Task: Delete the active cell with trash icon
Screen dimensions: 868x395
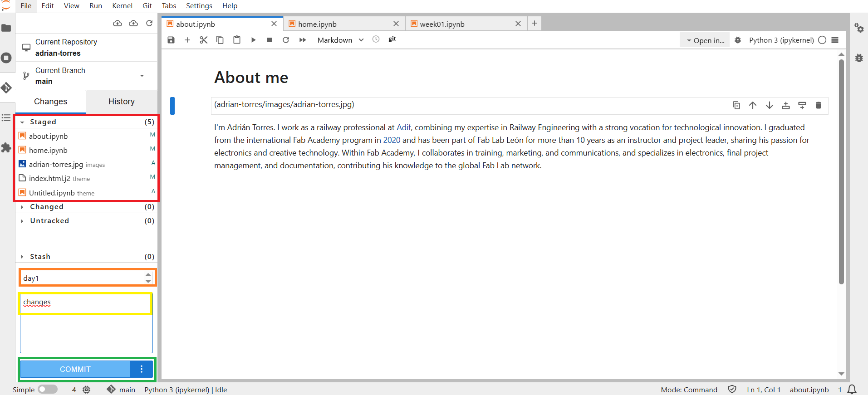Action: point(818,105)
